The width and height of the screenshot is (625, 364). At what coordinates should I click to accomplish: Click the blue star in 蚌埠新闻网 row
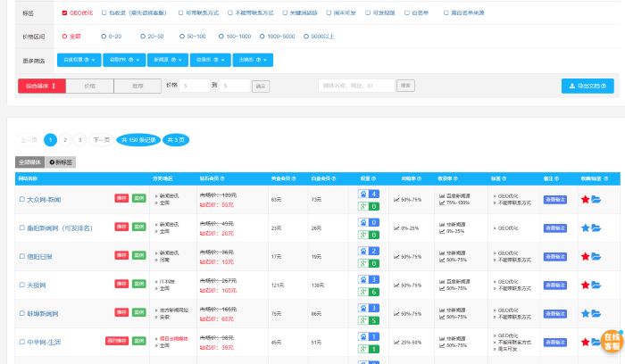(x=585, y=314)
